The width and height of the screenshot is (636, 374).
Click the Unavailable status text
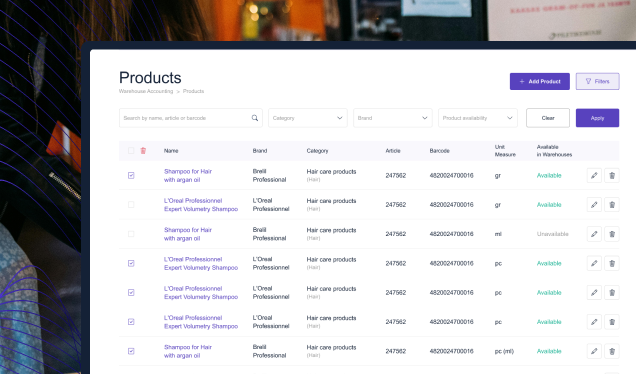coord(552,234)
